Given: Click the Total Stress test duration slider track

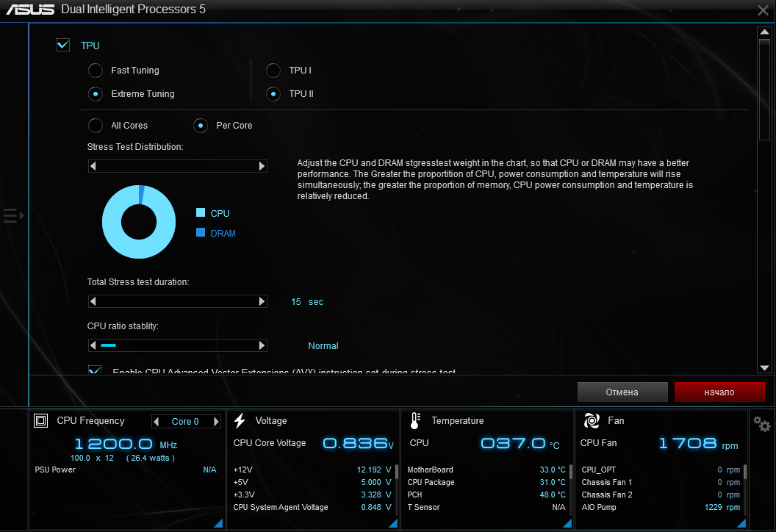Looking at the screenshot, I should [177, 301].
